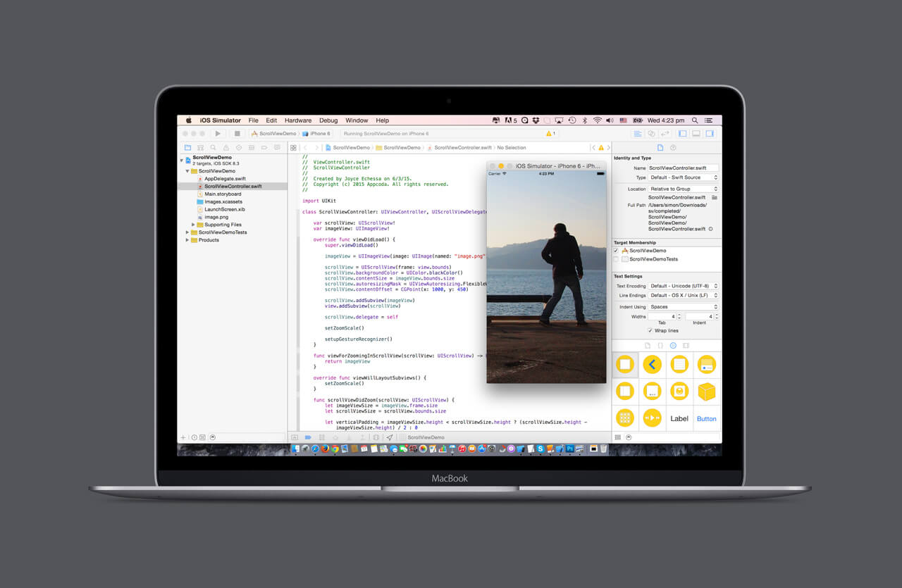Stop the running ScrollViewDemo app
The width and height of the screenshot is (902, 588).
[237, 133]
